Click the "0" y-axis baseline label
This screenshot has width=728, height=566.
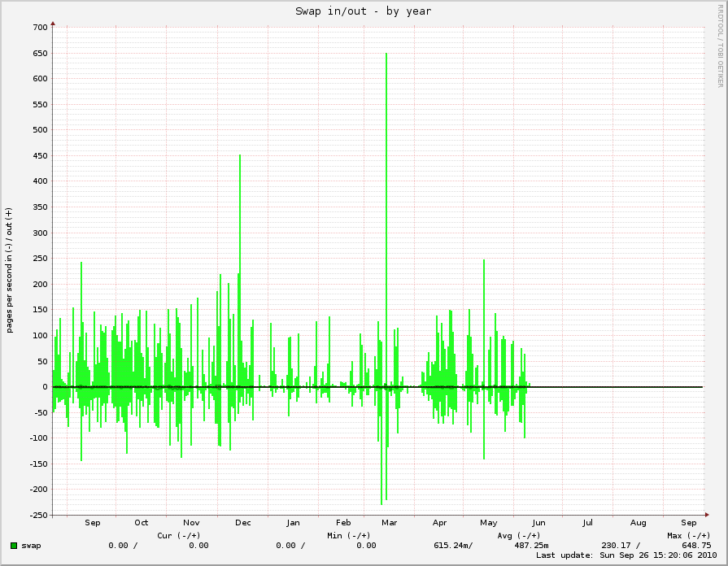[45, 387]
